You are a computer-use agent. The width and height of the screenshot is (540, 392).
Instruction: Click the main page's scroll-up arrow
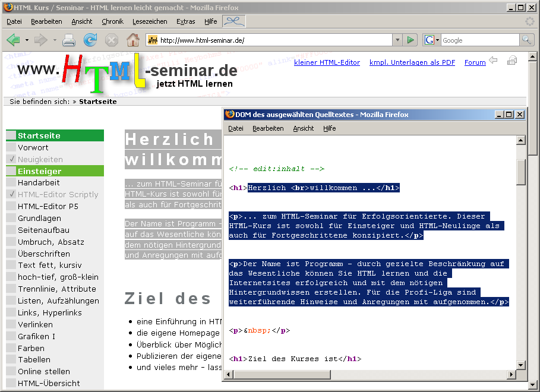(532, 56)
